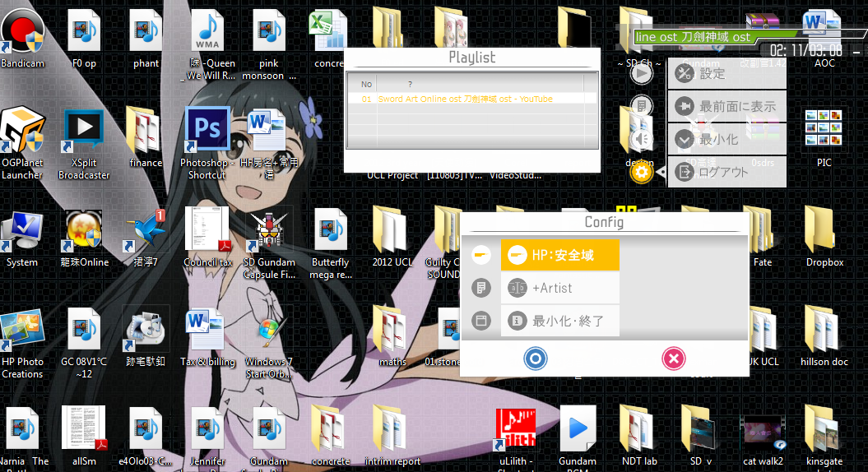The width and height of the screenshot is (868, 472).
Task: Open the NDT lab folder
Action: tap(638, 437)
